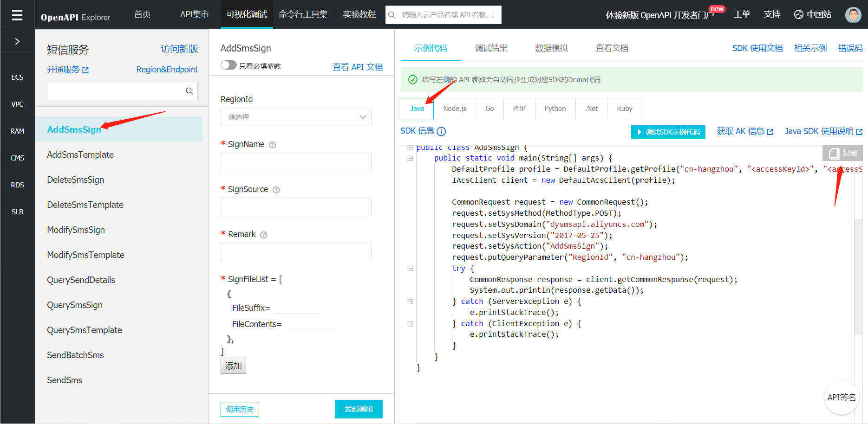Open 实验教程 navigation item

point(359,14)
